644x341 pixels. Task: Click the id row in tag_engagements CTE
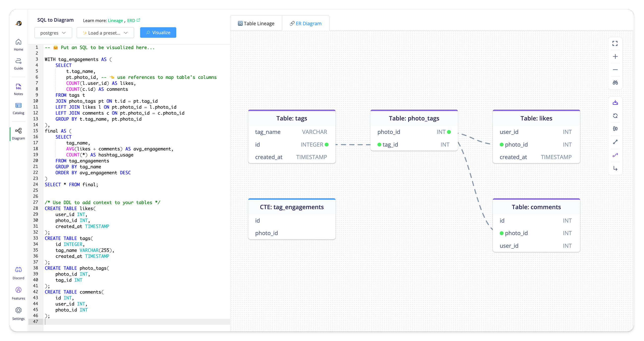tap(292, 220)
